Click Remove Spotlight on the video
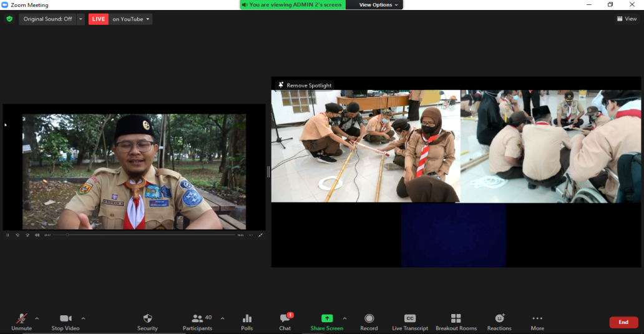The height and width of the screenshot is (334, 644). (x=305, y=85)
